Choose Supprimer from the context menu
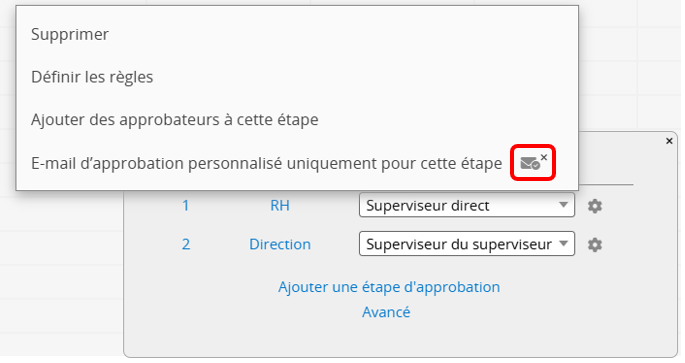Image resolution: width=685 pixels, height=363 pixels. 70,35
